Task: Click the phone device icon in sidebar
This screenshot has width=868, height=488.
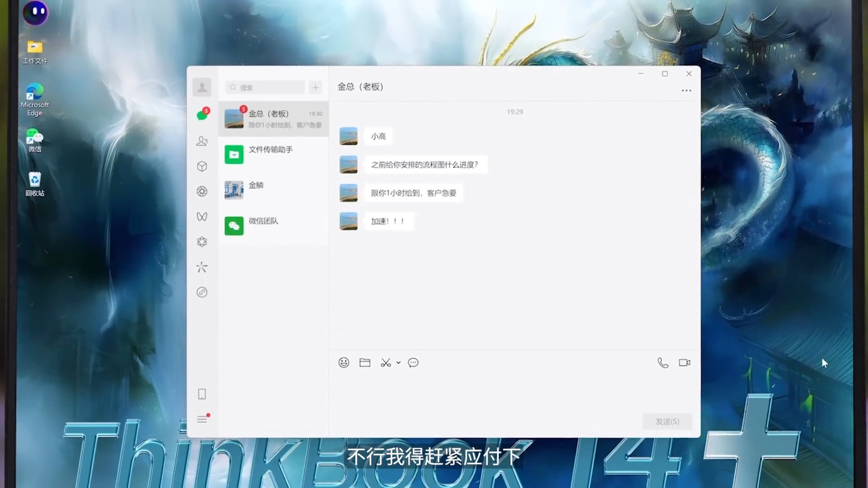Action: click(x=202, y=394)
